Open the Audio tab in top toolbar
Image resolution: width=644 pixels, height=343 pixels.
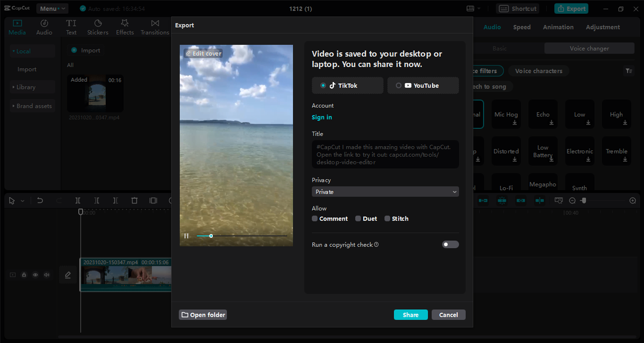click(44, 27)
